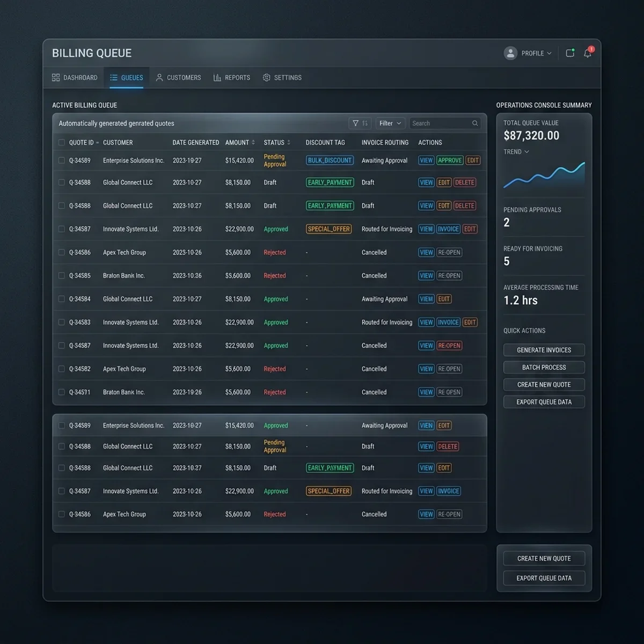The image size is (644, 644).
Task: Click the Amount column sort arrows
Action: point(253,143)
